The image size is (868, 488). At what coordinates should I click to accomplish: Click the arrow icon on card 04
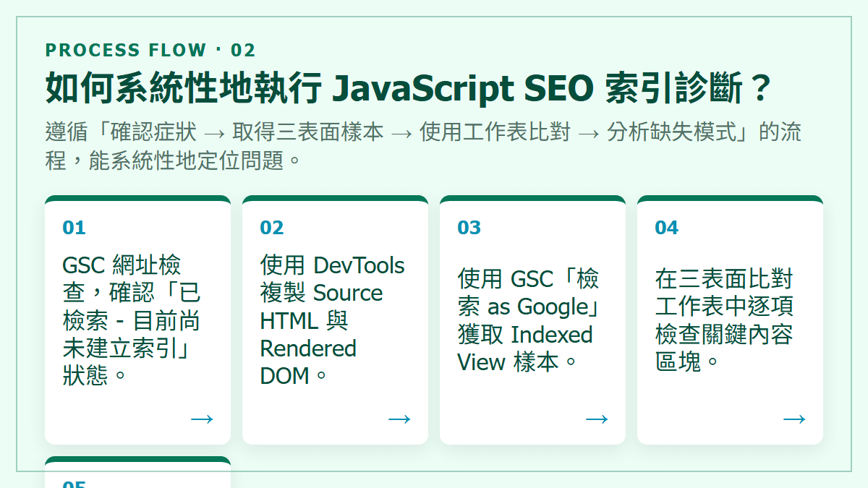794,419
